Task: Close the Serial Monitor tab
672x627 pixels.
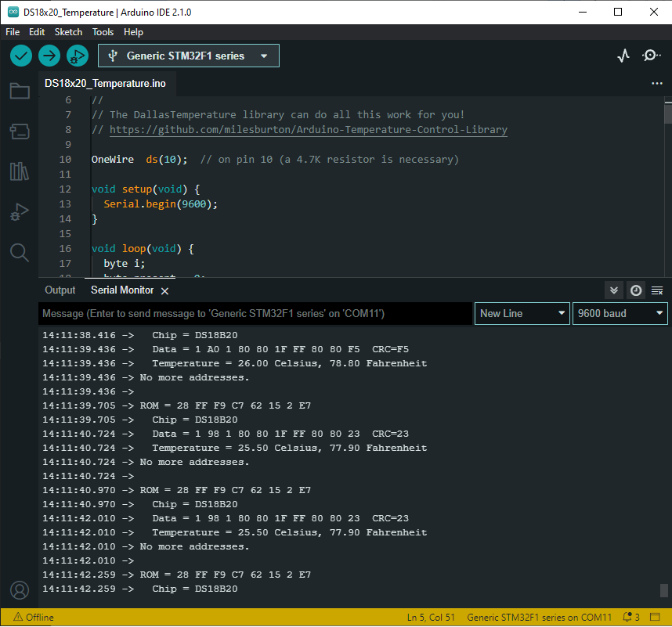Action: pyautogui.click(x=164, y=291)
